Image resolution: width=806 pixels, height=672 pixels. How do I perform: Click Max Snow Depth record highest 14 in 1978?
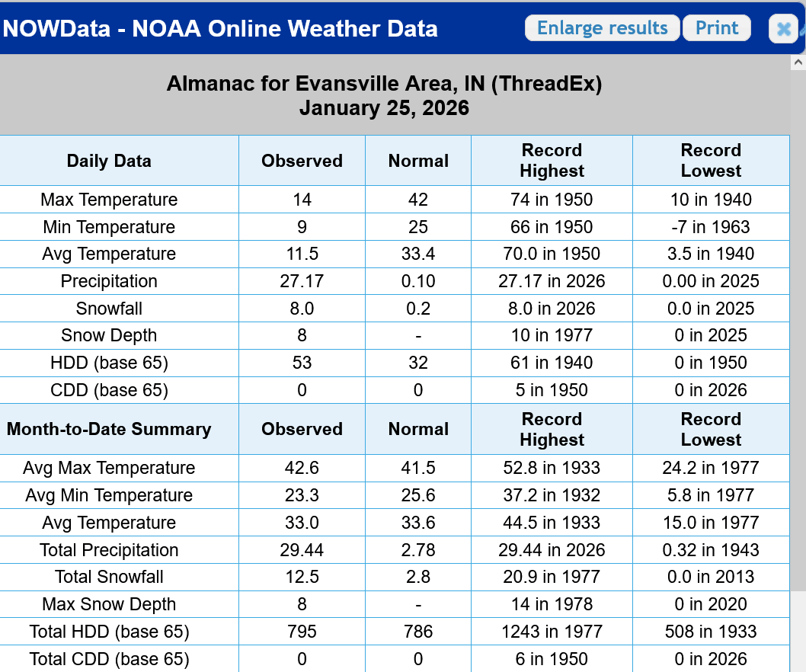[x=552, y=604]
